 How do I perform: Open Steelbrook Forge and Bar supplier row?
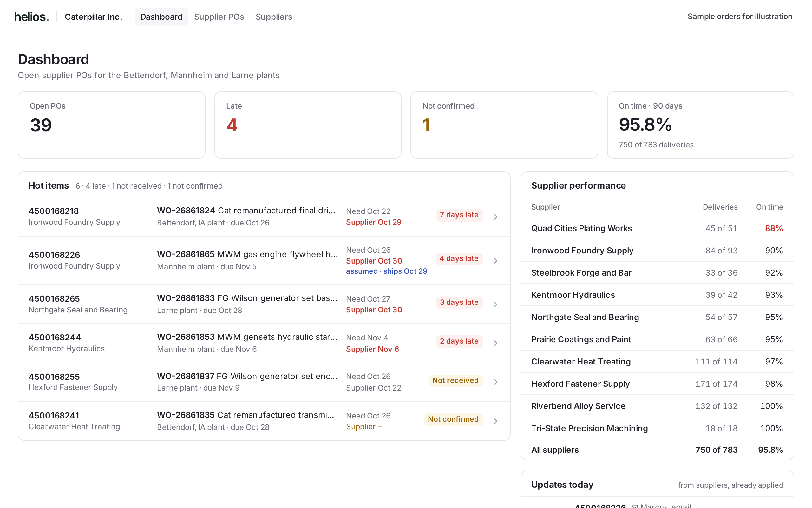click(x=657, y=273)
